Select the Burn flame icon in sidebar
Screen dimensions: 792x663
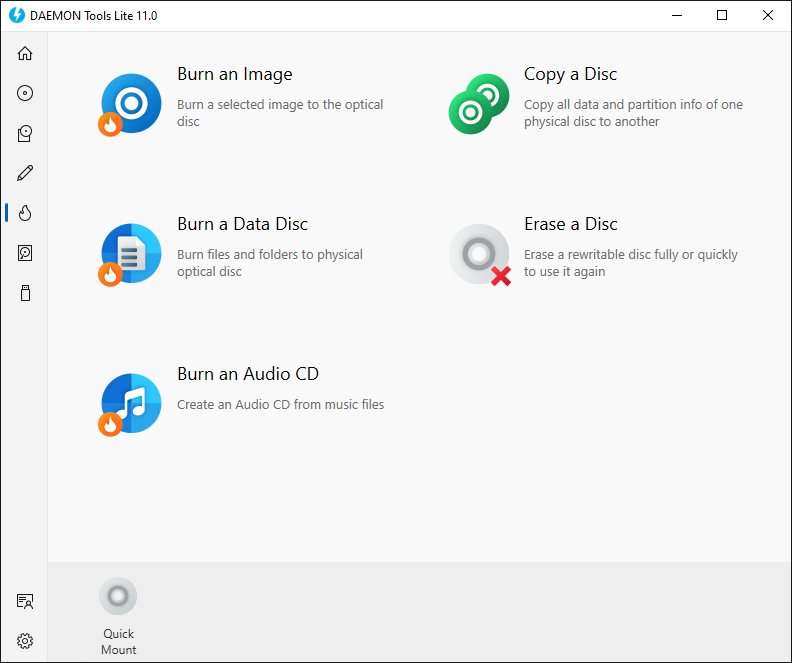25,213
